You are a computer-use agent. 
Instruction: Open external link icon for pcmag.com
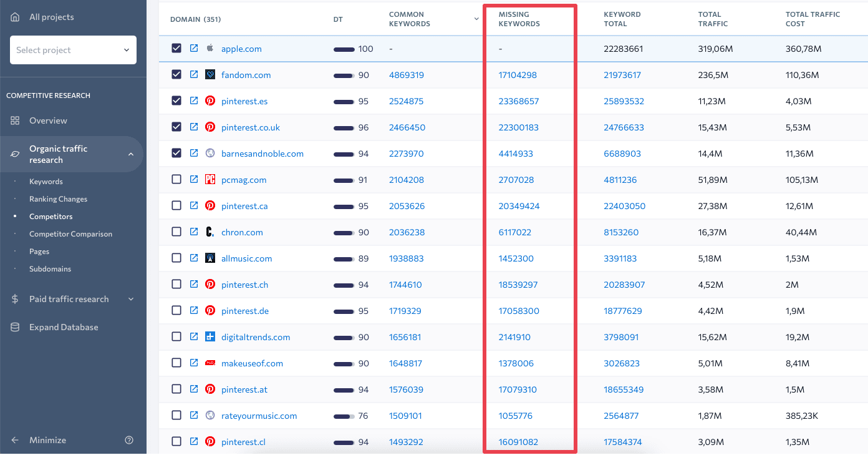[194, 180]
